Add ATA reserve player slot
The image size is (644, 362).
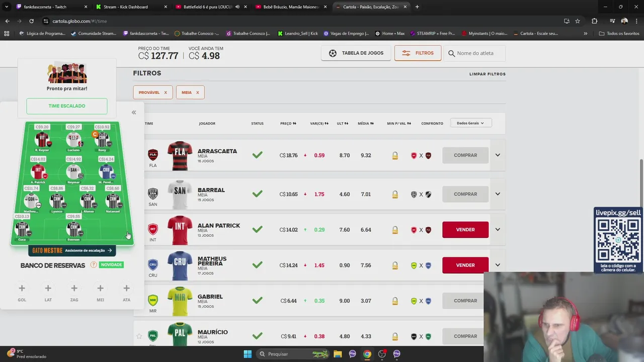click(126, 289)
